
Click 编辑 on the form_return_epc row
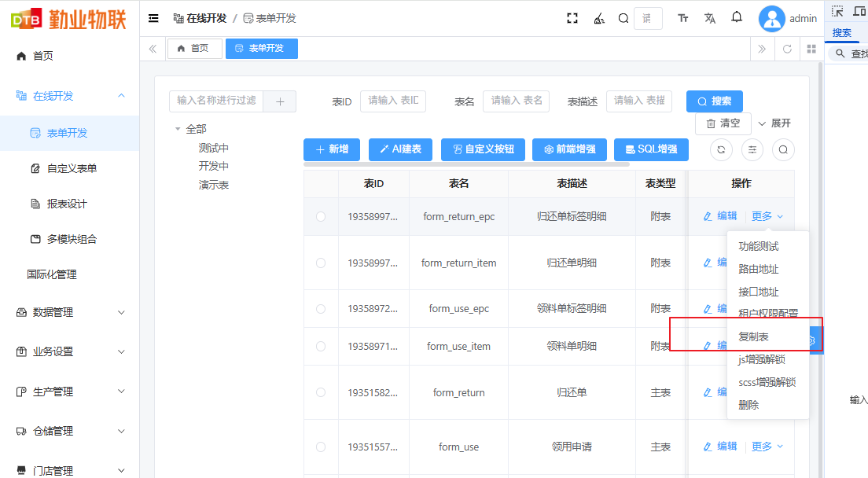pos(720,216)
